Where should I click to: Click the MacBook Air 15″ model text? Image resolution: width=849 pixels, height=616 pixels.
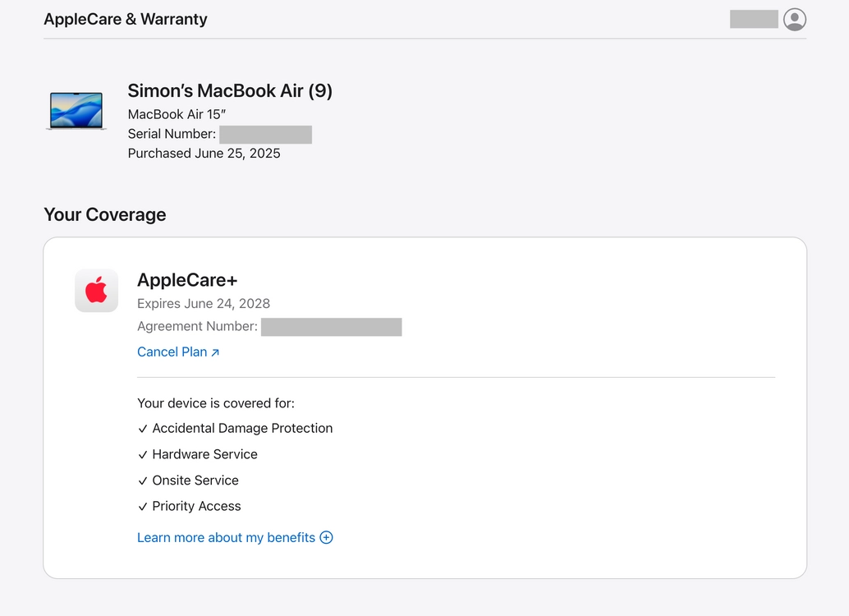click(x=177, y=114)
